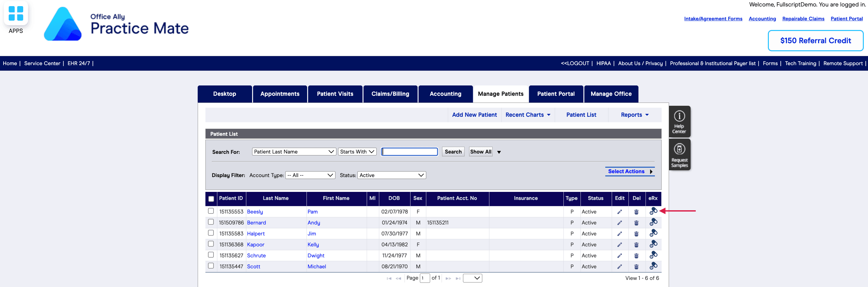
Task: Open the Status filter dropdown
Action: click(392, 175)
